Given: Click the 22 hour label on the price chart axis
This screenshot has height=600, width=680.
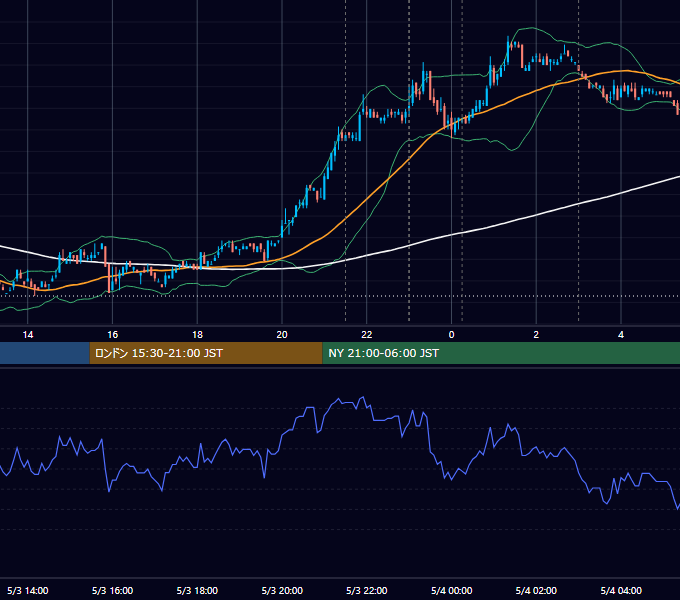Looking at the screenshot, I should [367, 335].
